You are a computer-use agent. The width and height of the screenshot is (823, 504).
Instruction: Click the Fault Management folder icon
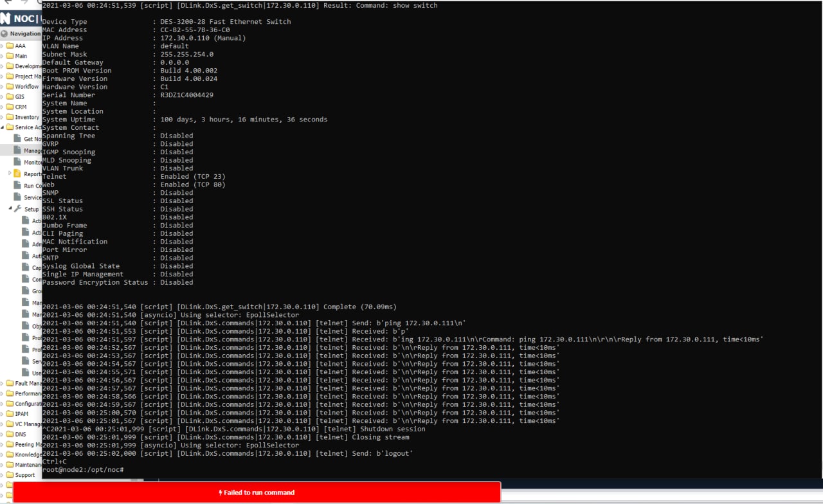[10, 383]
